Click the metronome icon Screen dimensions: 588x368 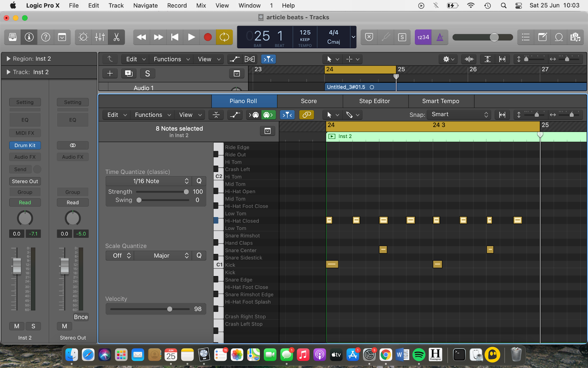click(440, 37)
